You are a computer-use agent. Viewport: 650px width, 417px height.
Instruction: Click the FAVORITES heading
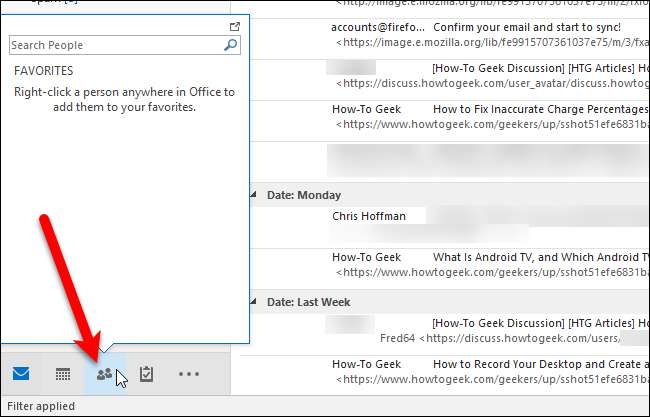click(x=44, y=71)
